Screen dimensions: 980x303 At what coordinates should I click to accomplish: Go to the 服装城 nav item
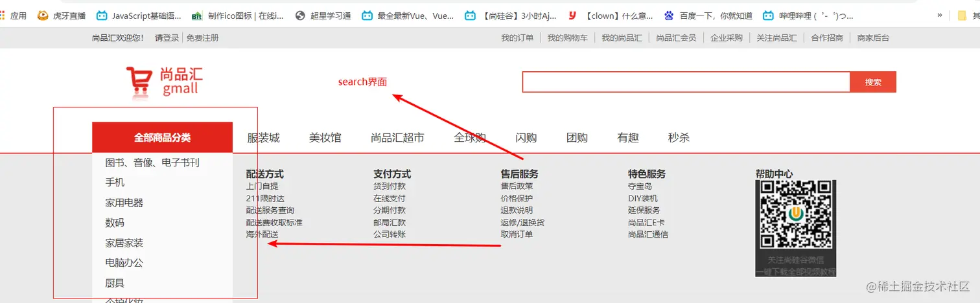(x=263, y=137)
